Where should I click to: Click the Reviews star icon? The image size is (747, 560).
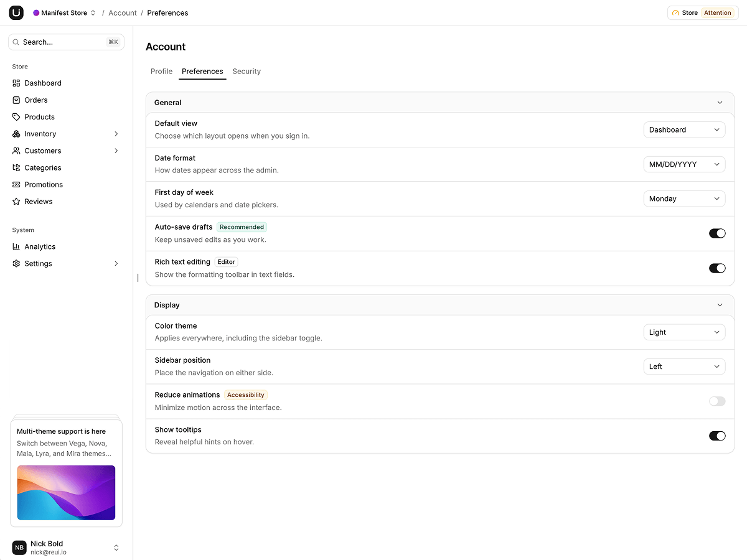click(16, 201)
